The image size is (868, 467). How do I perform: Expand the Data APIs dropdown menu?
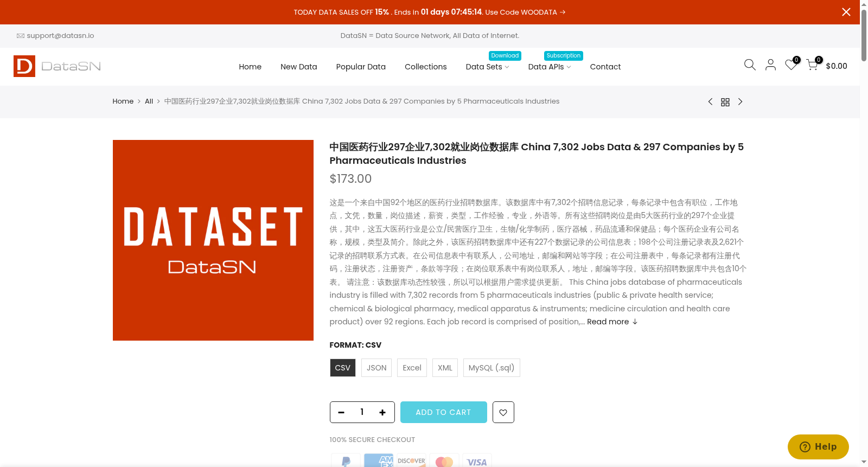[x=550, y=67]
